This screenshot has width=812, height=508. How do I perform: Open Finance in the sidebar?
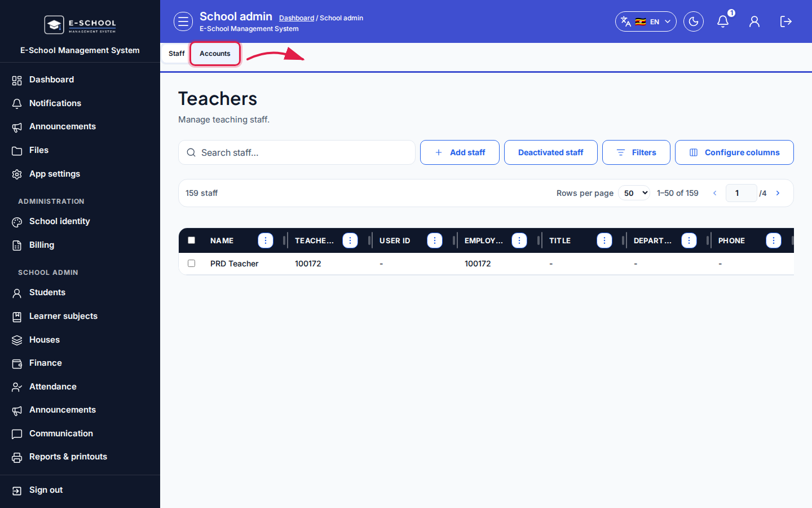point(80,363)
